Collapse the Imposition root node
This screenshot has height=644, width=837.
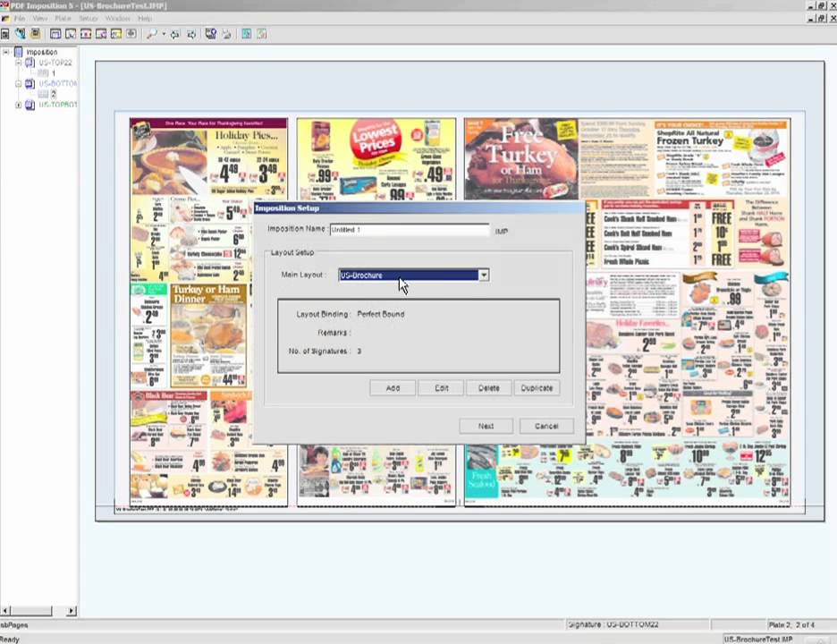coord(6,52)
